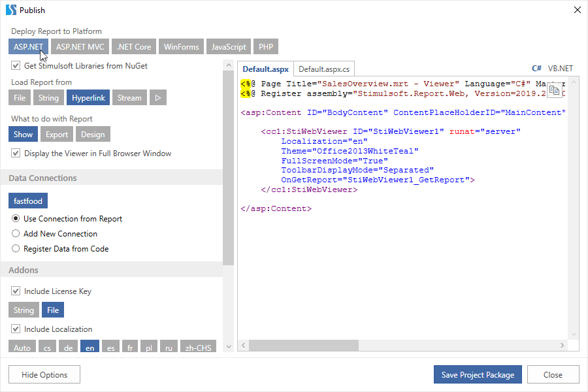Switch code language to C#
Screen dimensions: 588x392
point(536,68)
